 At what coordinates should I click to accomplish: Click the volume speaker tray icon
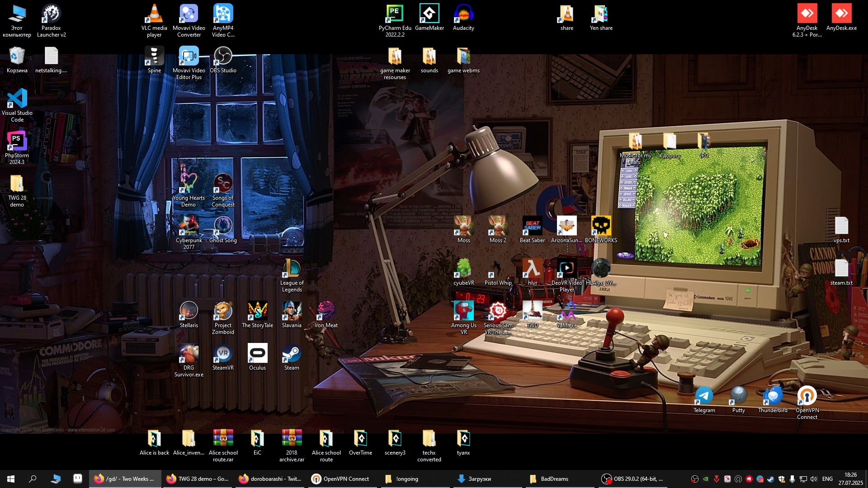click(x=814, y=479)
